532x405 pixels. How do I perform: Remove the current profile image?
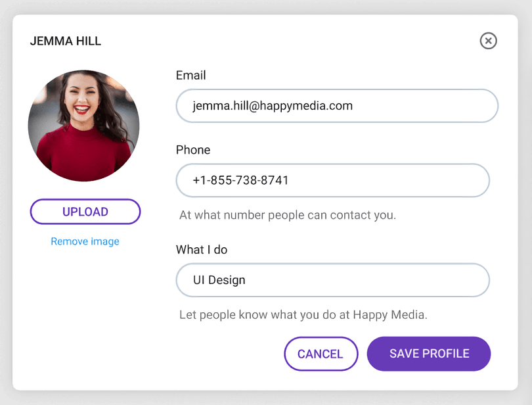tap(85, 241)
